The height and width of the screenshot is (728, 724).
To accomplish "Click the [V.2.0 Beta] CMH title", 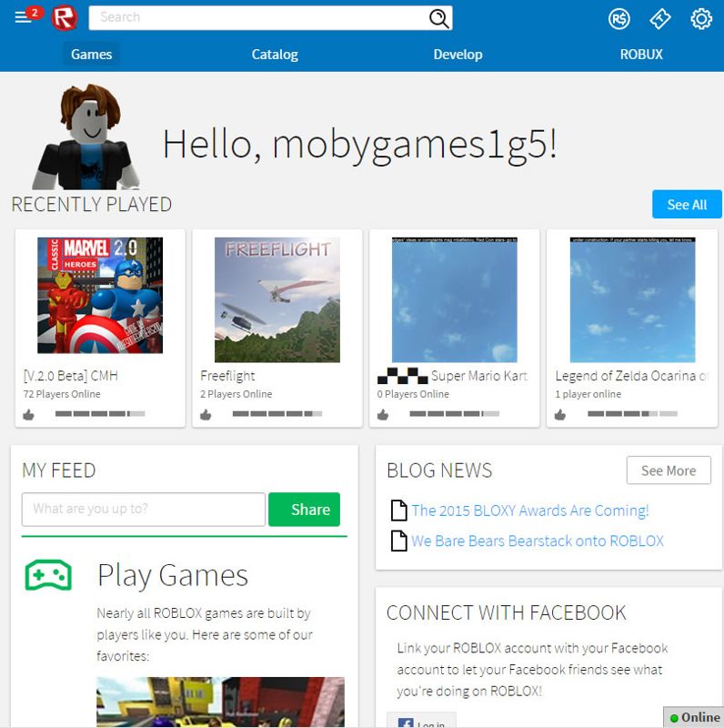I will pos(71,376).
